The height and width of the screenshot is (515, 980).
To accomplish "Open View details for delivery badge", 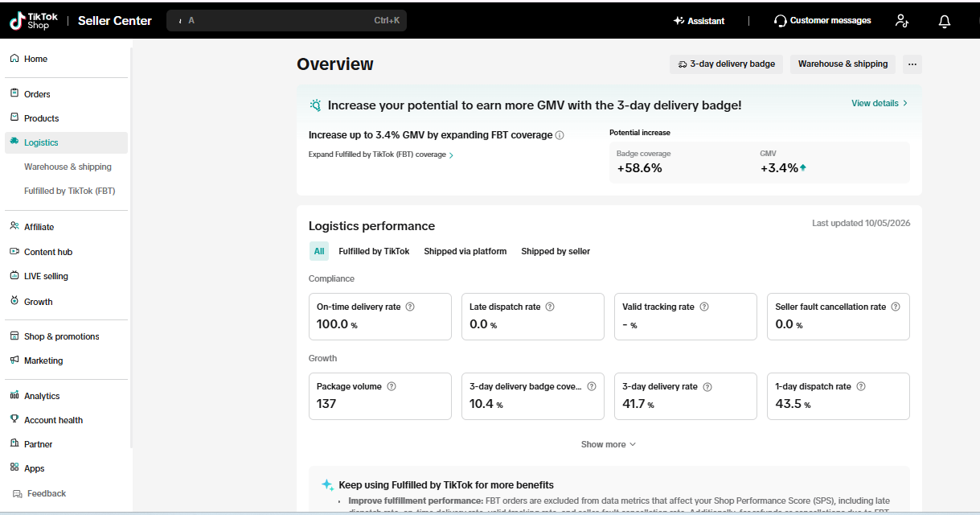I will [880, 103].
